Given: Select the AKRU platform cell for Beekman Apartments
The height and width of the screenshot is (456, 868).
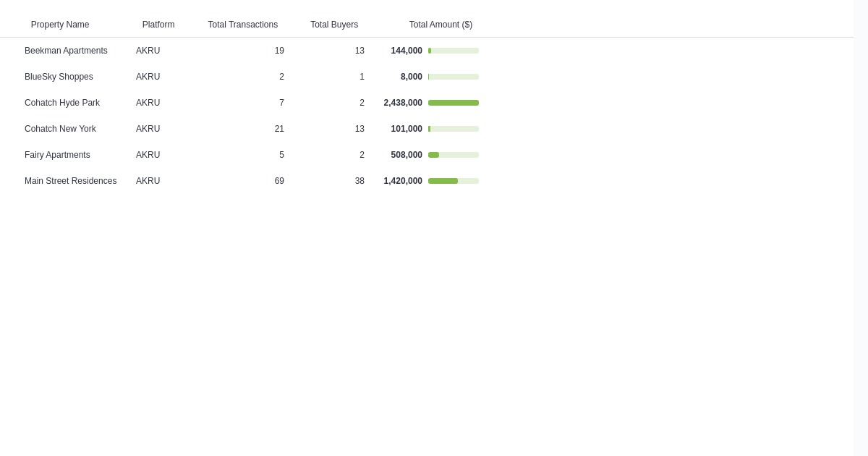Looking at the screenshot, I should [x=148, y=51].
